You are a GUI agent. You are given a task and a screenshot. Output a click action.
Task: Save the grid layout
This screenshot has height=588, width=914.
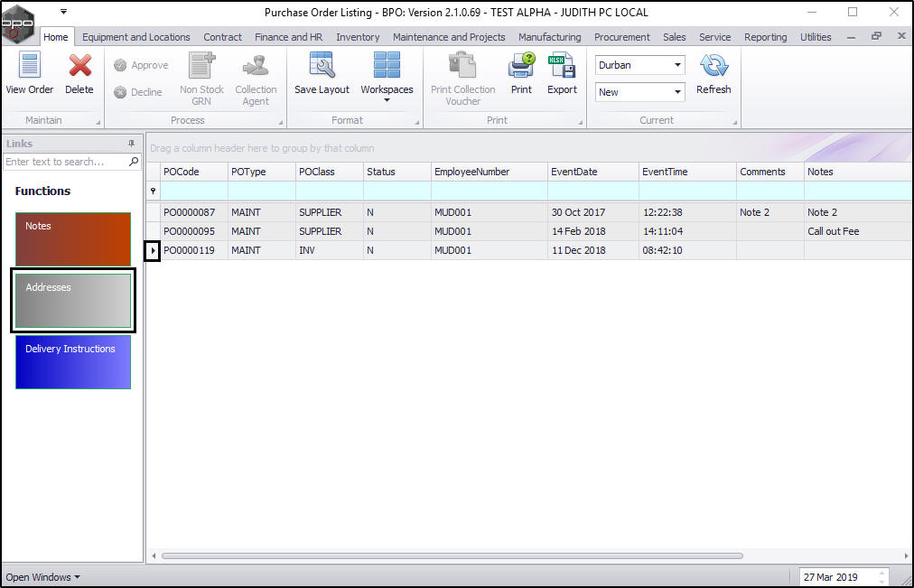pos(322,73)
